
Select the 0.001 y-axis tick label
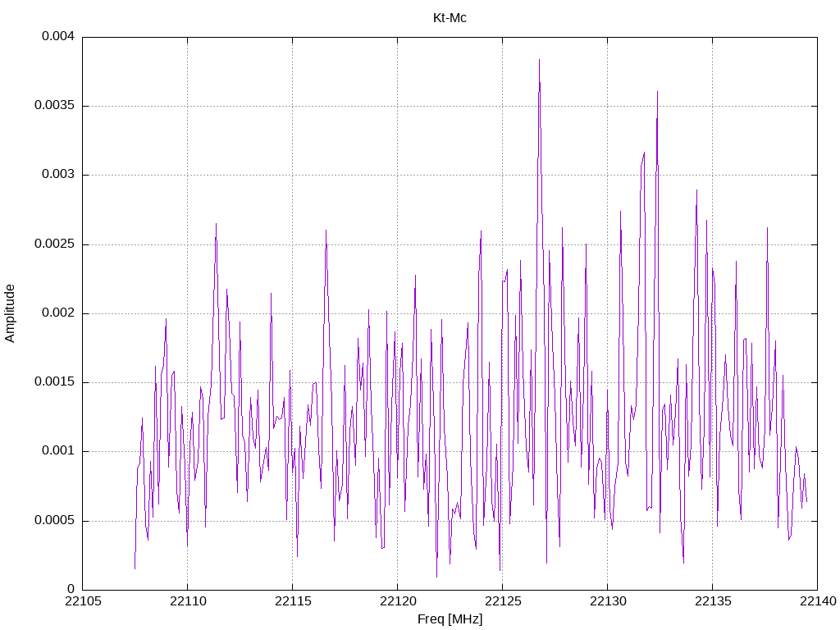pos(58,451)
